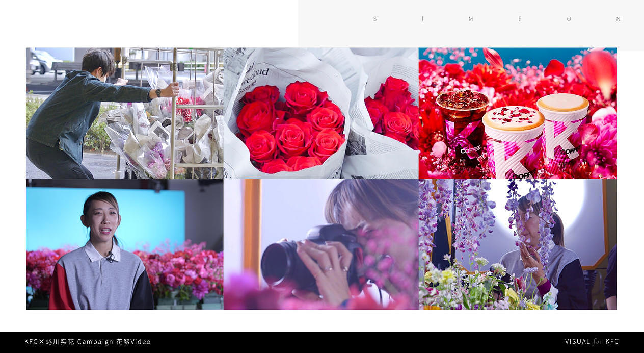Screen dimensions: 644x353
Task: Click the SIMEON header title
Action: pyautogui.click(x=497, y=19)
